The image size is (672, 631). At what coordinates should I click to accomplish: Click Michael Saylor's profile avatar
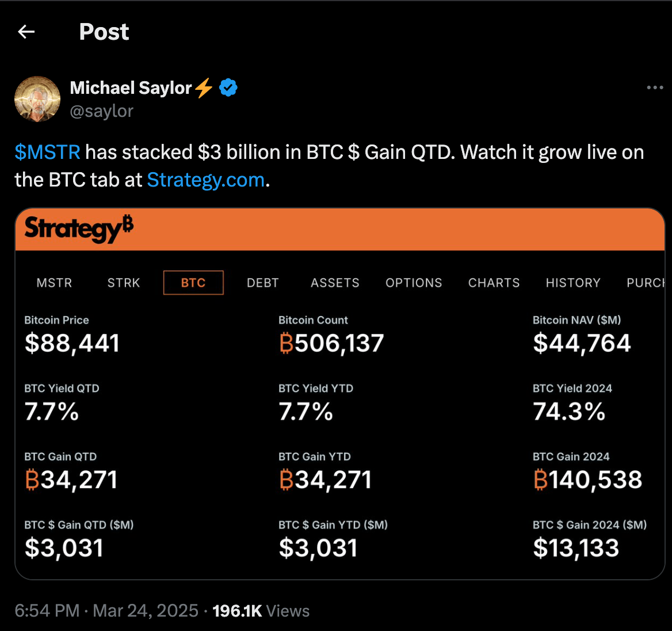[x=37, y=99]
